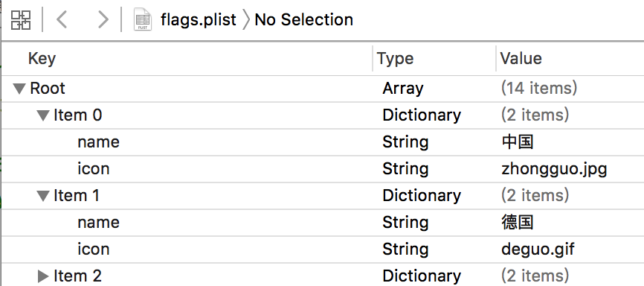Go forward with the right chevron

(x=103, y=20)
